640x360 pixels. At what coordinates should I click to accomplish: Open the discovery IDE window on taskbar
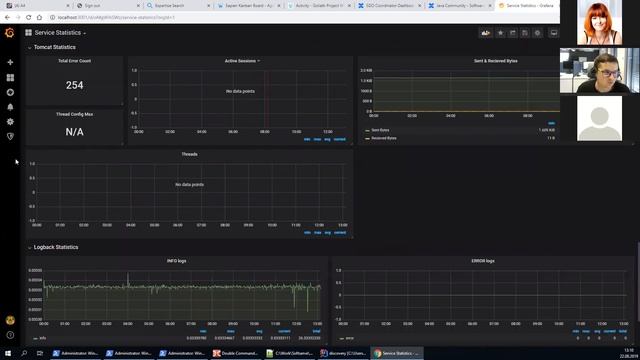(x=343, y=353)
